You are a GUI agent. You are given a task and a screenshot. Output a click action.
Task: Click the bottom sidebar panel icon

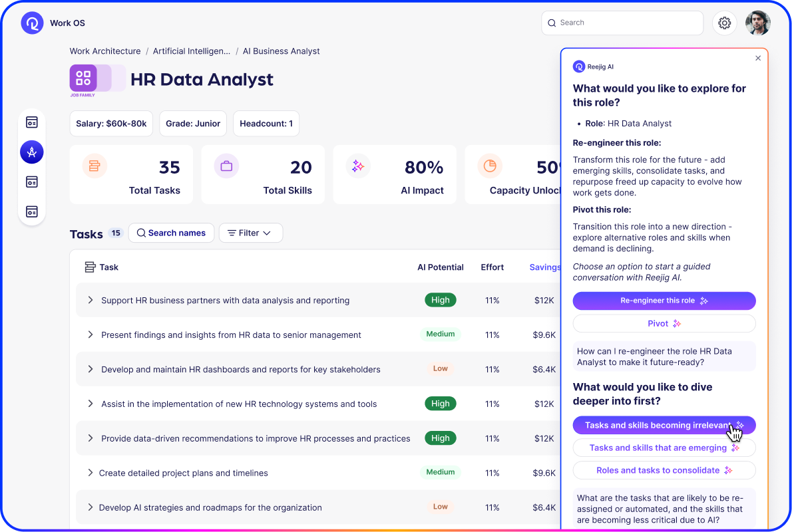32,211
